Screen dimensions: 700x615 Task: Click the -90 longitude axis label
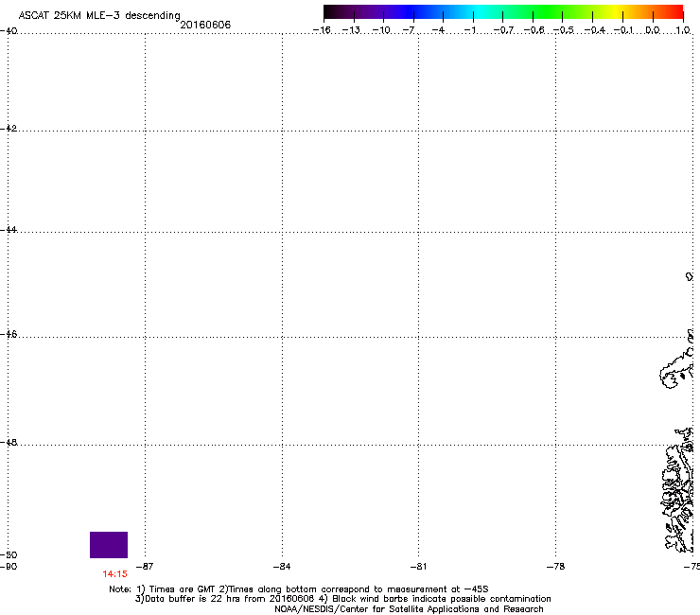click(9, 567)
